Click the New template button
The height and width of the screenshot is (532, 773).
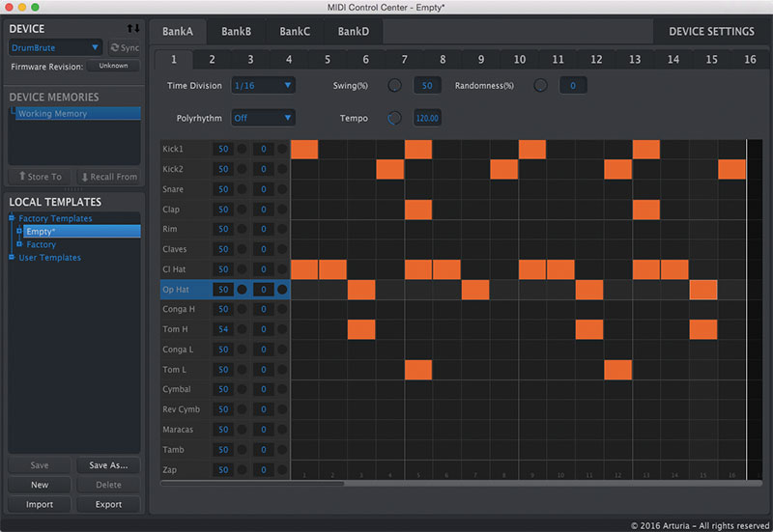(40, 486)
